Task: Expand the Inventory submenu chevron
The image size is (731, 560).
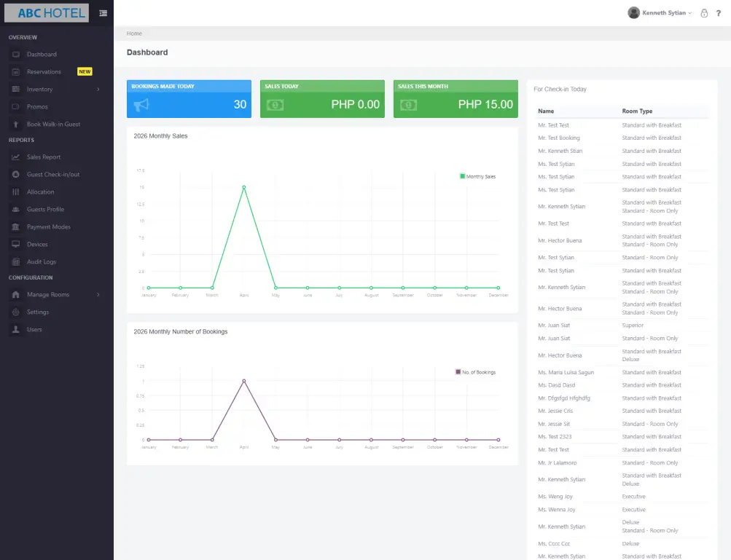Action: coord(98,89)
